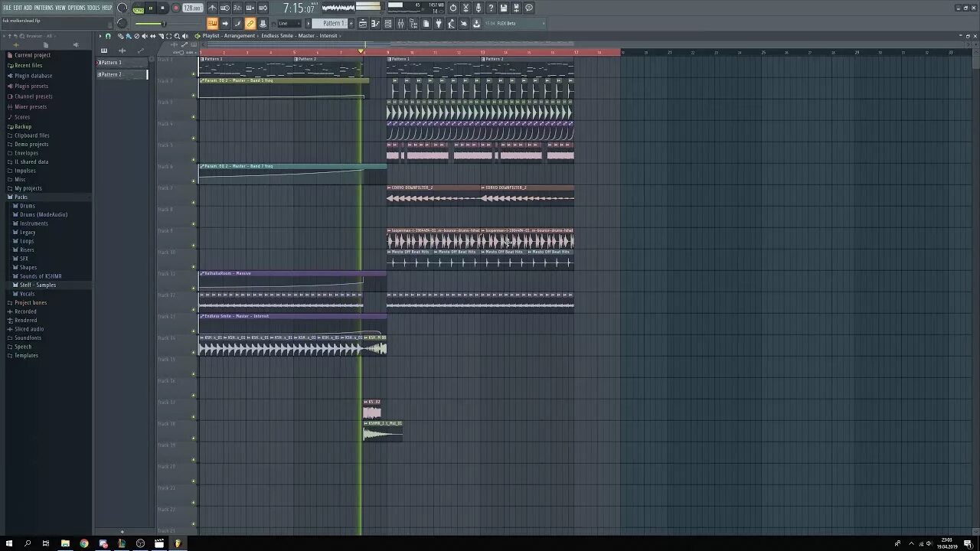The image size is (980, 551).
Task: Open Chrome from the taskbar
Action: (x=84, y=543)
